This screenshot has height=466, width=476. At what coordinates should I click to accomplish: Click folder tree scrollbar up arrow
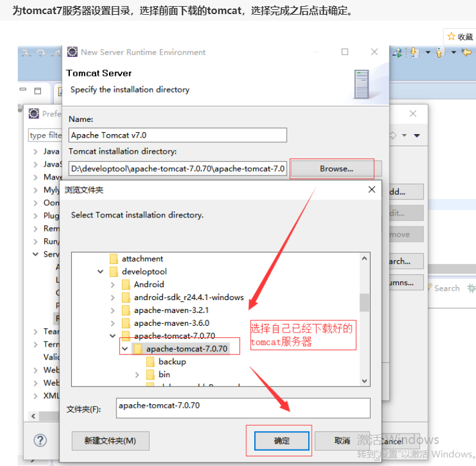point(365,258)
